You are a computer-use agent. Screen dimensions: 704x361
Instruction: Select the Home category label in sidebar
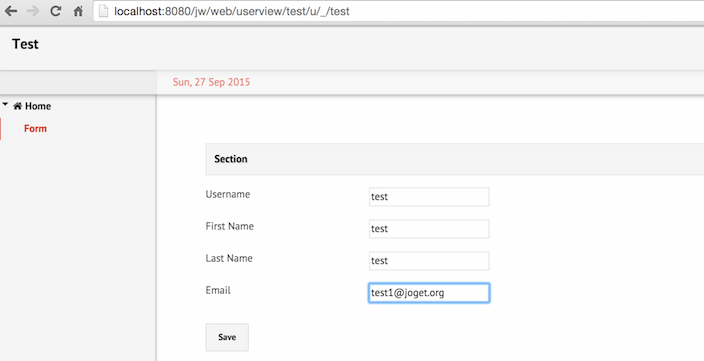tap(38, 106)
